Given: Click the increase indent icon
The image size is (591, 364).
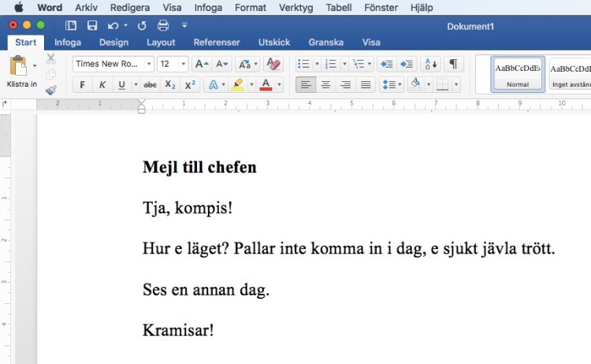Looking at the screenshot, I should coord(407,64).
